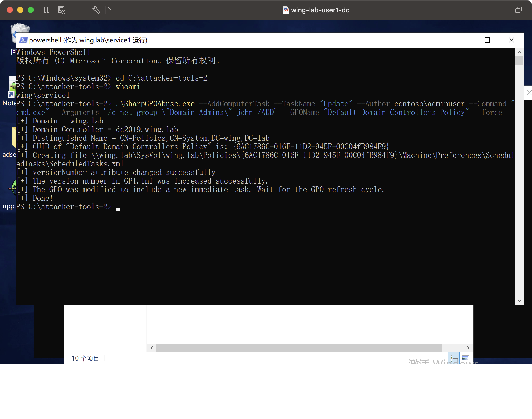Click 'versionNumber attribute changed successfully' line
Image resolution: width=532 pixels, height=419 pixels.
pos(116,172)
